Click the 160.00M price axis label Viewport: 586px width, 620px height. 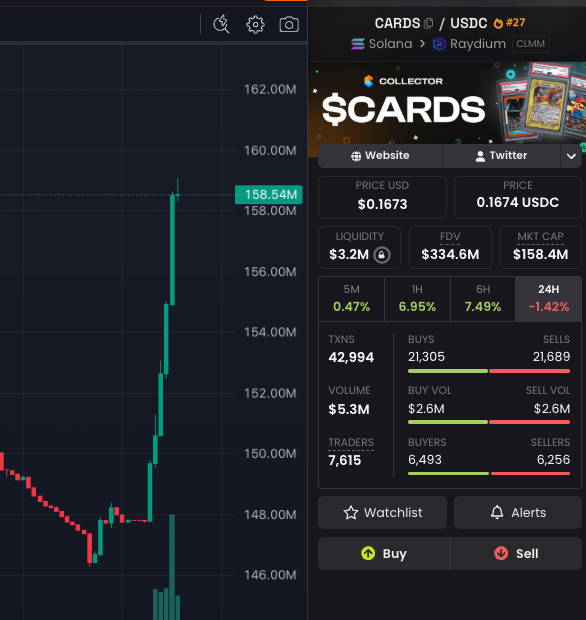[270, 151]
